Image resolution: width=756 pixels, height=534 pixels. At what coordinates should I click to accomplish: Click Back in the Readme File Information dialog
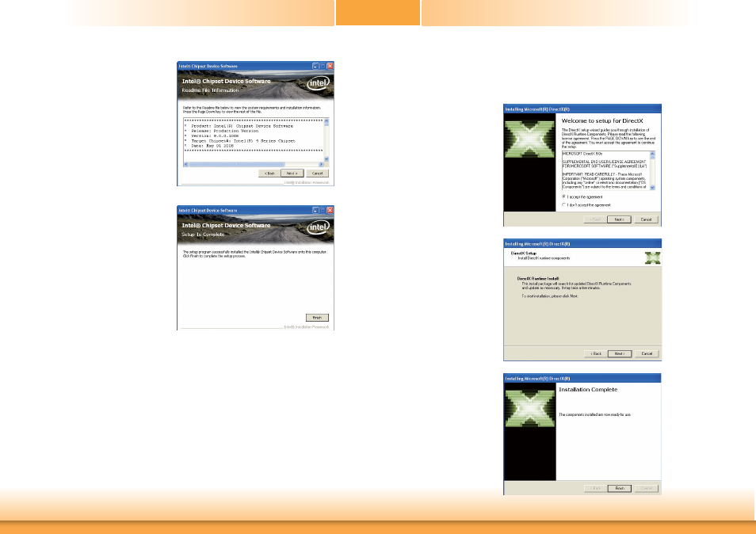pyautogui.click(x=269, y=174)
